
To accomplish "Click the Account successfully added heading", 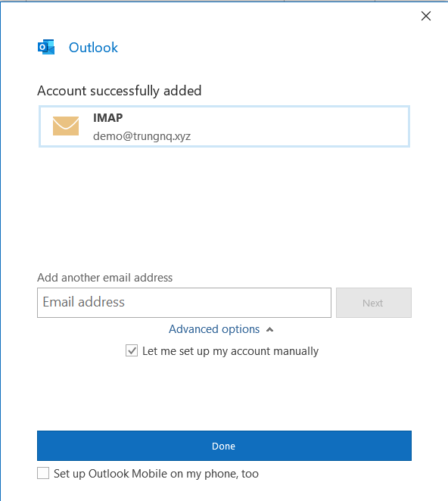I will (120, 91).
